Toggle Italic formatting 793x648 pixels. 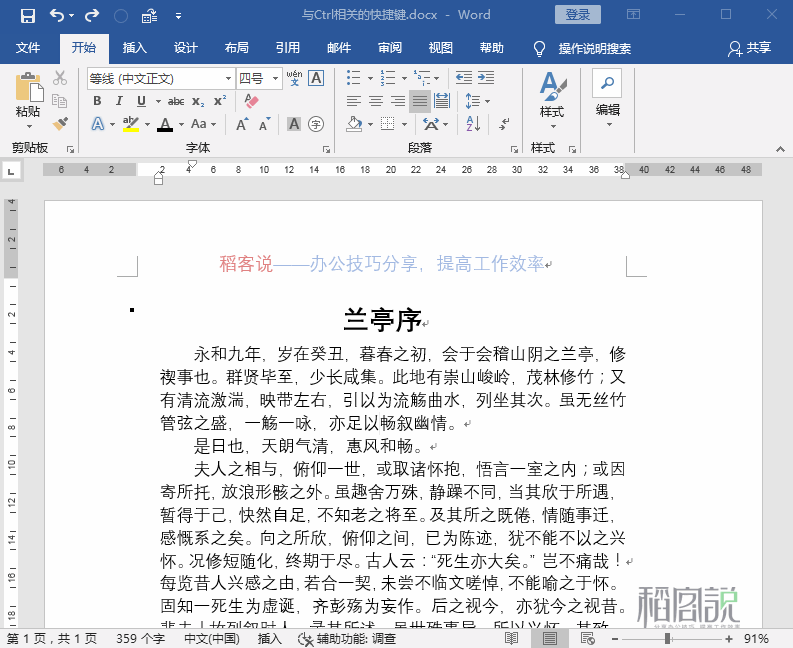[119, 101]
